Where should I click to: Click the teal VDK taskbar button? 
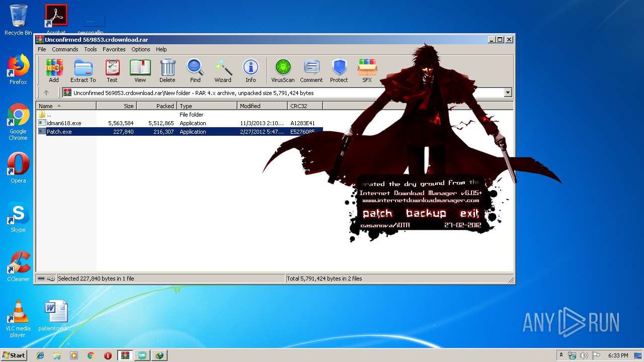pos(142,355)
